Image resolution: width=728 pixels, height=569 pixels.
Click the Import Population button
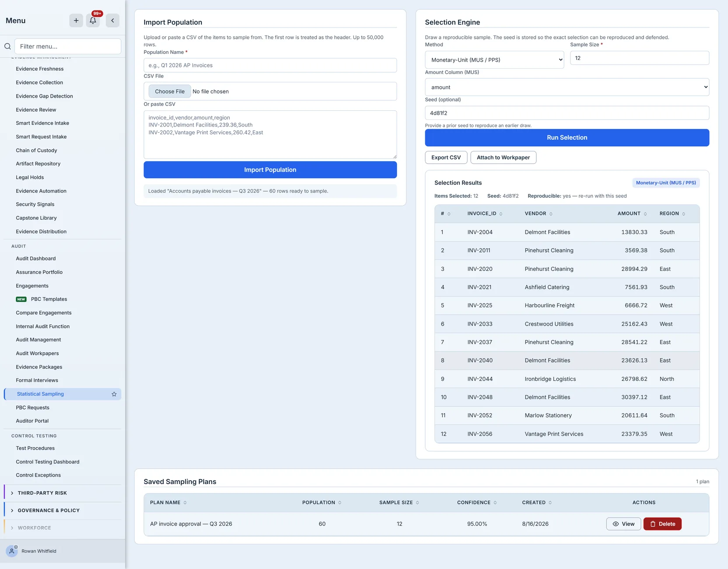click(270, 170)
